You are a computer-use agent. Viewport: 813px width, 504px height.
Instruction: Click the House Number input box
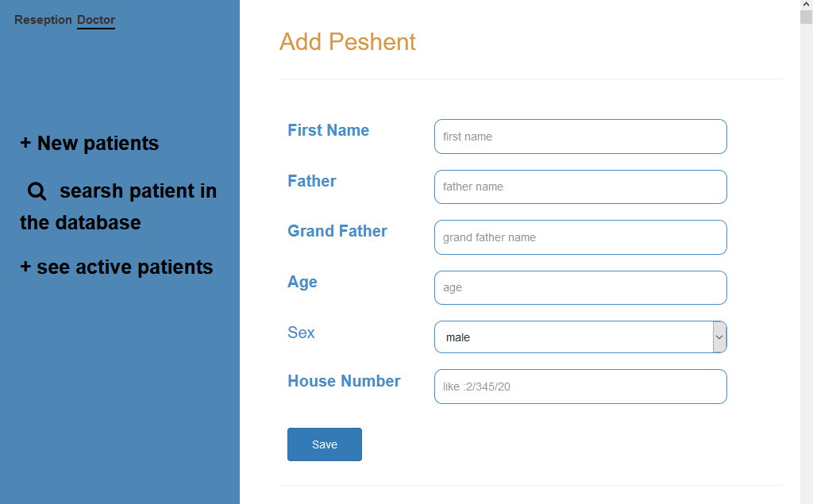(580, 387)
